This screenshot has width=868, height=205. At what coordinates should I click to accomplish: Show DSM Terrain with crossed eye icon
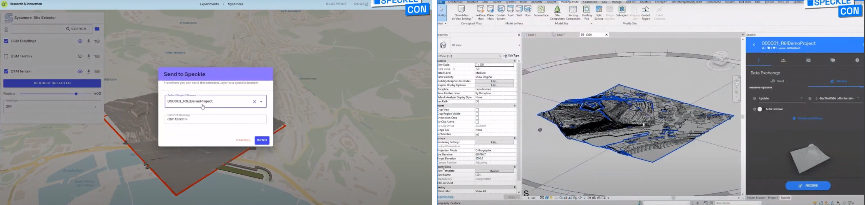tap(80, 57)
